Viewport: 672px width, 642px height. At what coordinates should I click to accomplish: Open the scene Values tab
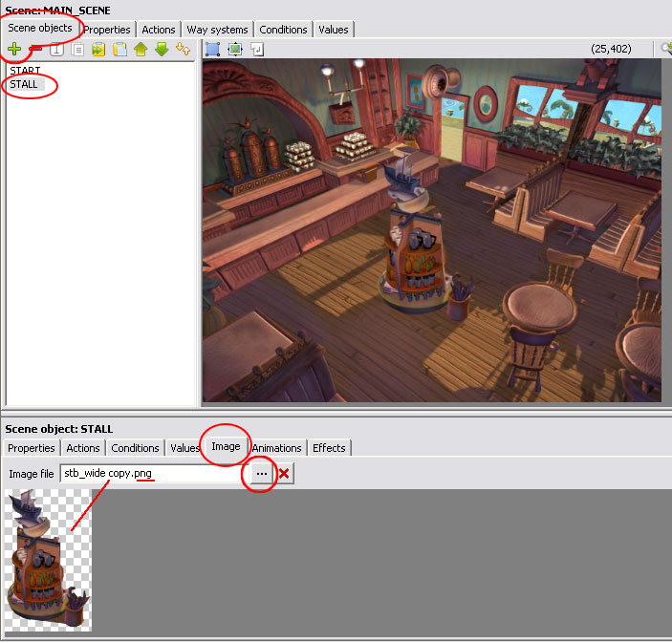click(x=334, y=30)
